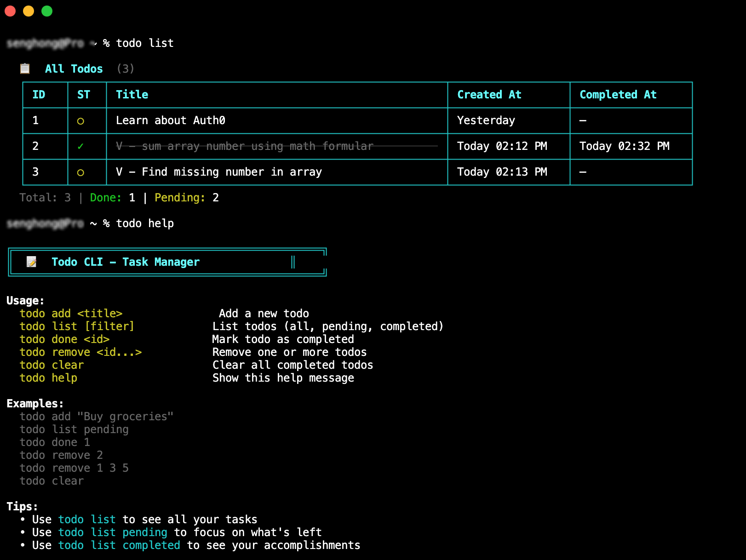Click the green checkmark status of todo 2
The width and height of the screenshot is (746, 560).
pyautogui.click(x=80, y=146)
